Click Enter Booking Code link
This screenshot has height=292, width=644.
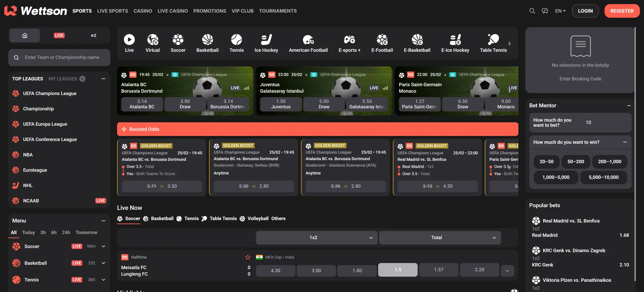coord(580,79)
